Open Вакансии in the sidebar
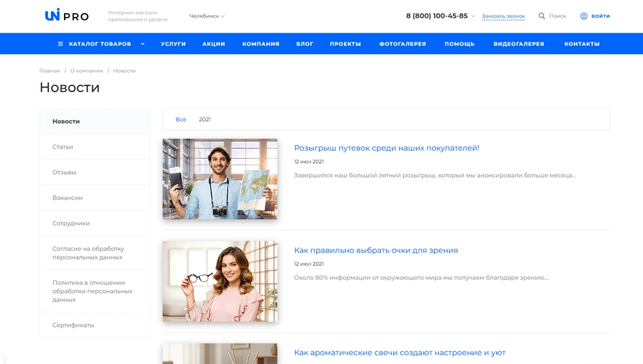The width and height of the screenshot is (643, 364). [67, 198]
